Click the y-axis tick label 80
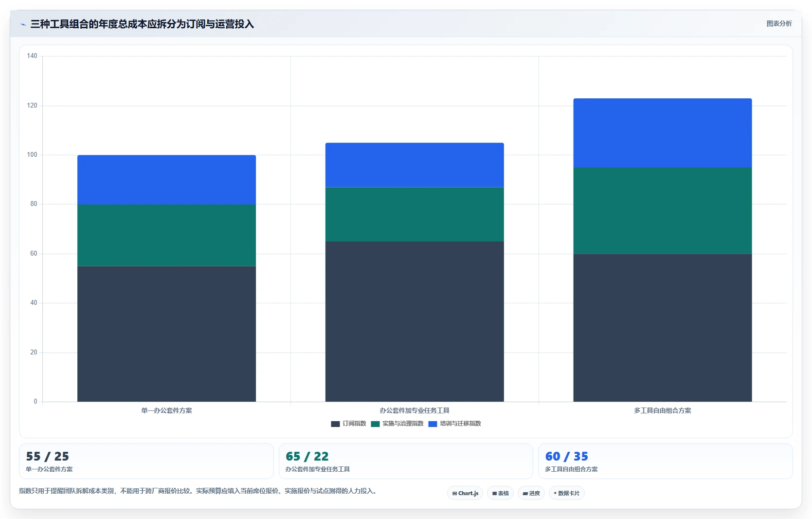Image resolution: width=812 pixels, height=519 pixels. click(34, 204)
